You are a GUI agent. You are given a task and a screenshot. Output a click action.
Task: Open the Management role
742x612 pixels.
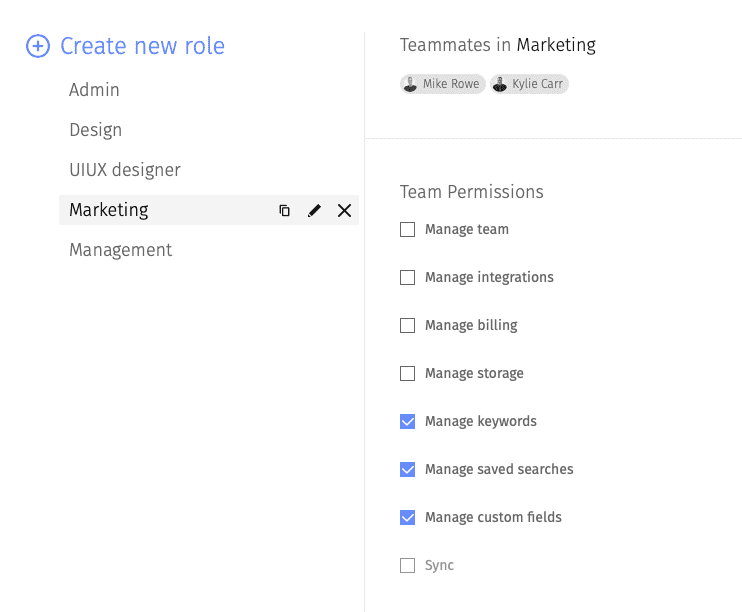point(121,250)
